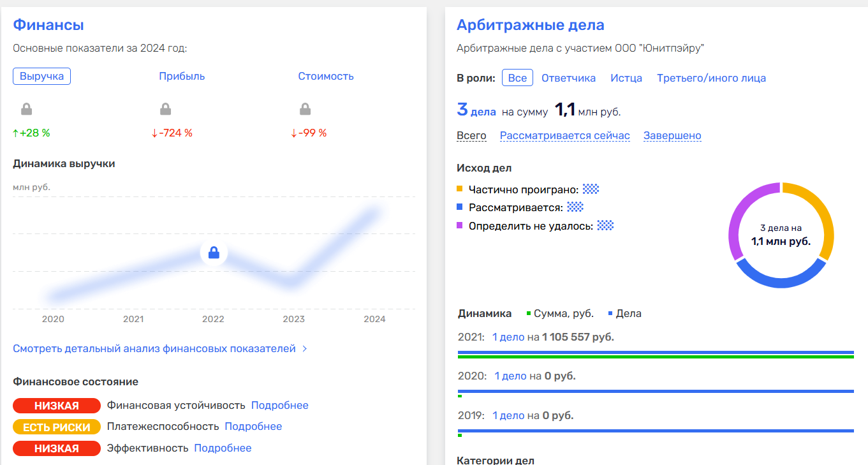Click the yellow legend square for Частично проиграно
Viewport: 868px width, 465px height.
coord(460,188)
